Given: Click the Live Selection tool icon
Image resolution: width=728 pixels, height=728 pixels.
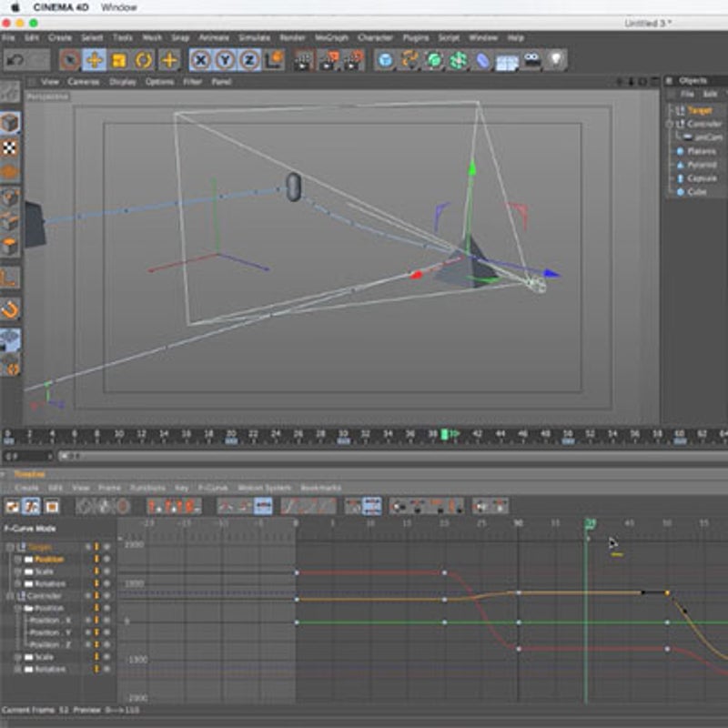Looking at the screenshot, I should (69, 60).
